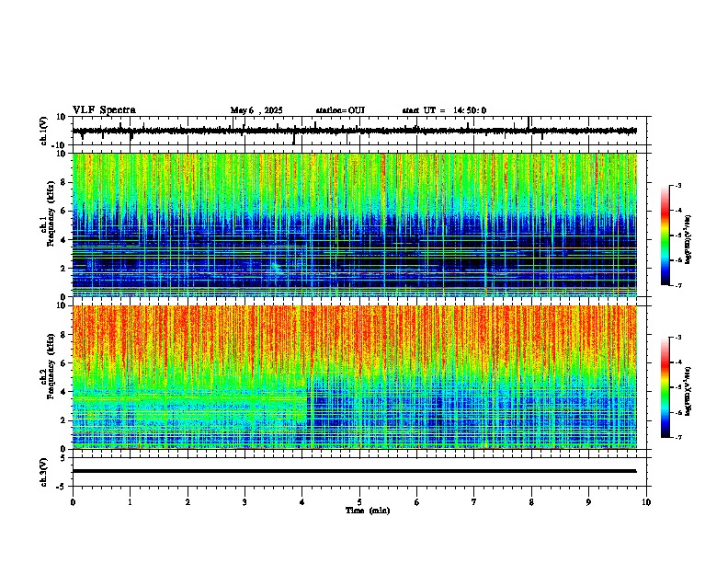Click the ch.2 spectrogram color bar
This screenshot has width=728, height=563.
pos(665,387)
